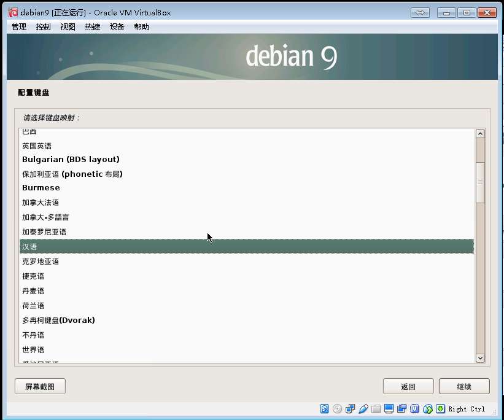Select 不丹语 keyboard layout
This screenshot has height=420, width=504.
tap(246, 335)
